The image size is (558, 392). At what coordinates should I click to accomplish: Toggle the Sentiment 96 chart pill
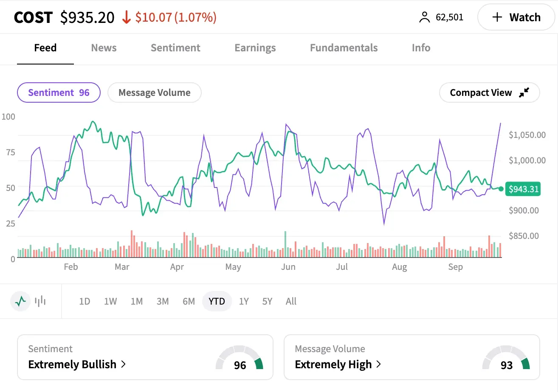[59, 92]
